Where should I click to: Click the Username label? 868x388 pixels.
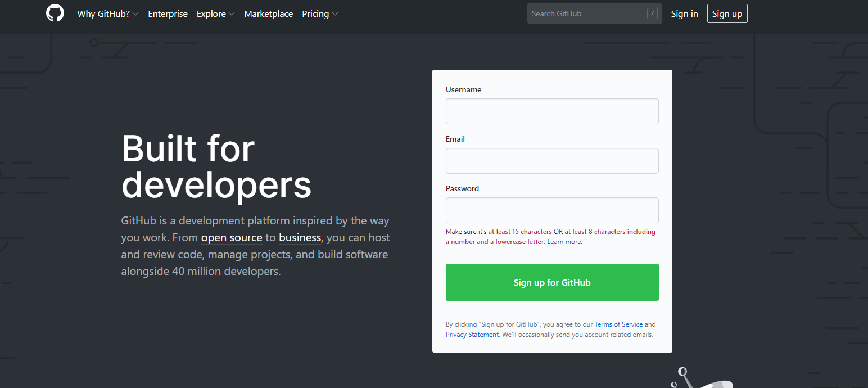[x=464, y=89]
